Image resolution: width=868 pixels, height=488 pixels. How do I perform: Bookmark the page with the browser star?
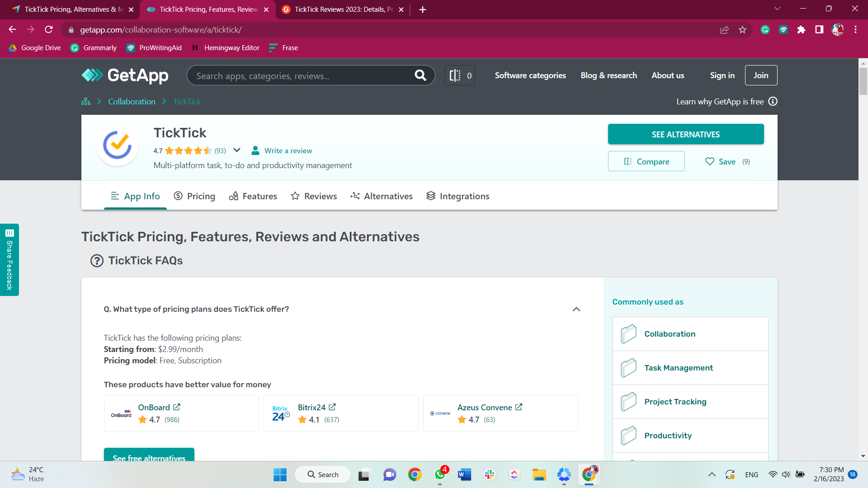pyautogui.click(x=742, y=30)
